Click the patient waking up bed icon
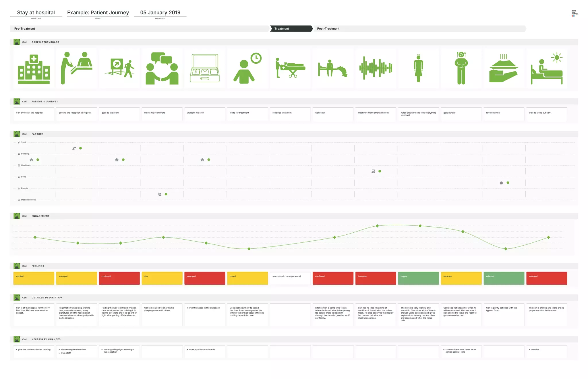The image size is (588, 379). coord(333,68)
